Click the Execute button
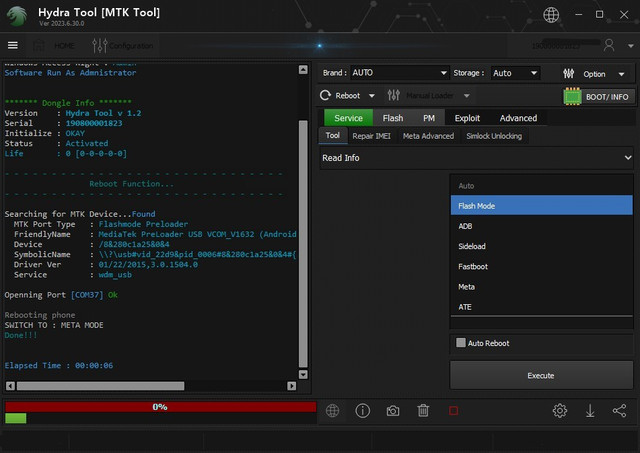The width and height of the screenshot is (640, 453). click(541, 375)
